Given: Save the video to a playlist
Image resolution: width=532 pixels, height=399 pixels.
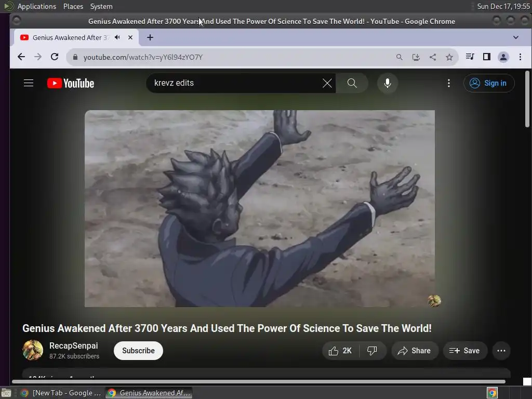Looking at the screenshot, I should click(x=465, y=351).
